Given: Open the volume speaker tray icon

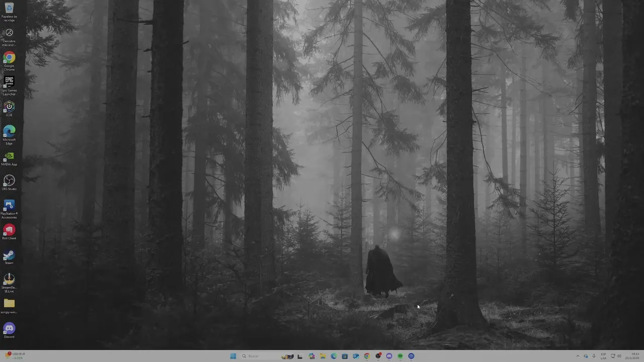Looking at the screenshot, I should pos(619,356).
